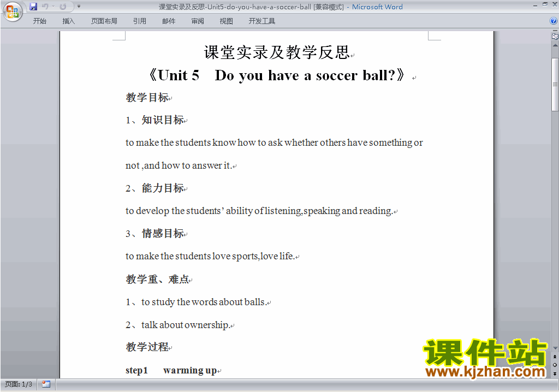The width and height of the screenshot is (559, 392).
Task: Click the text 'love sports, love life.'
Action: 253,256
